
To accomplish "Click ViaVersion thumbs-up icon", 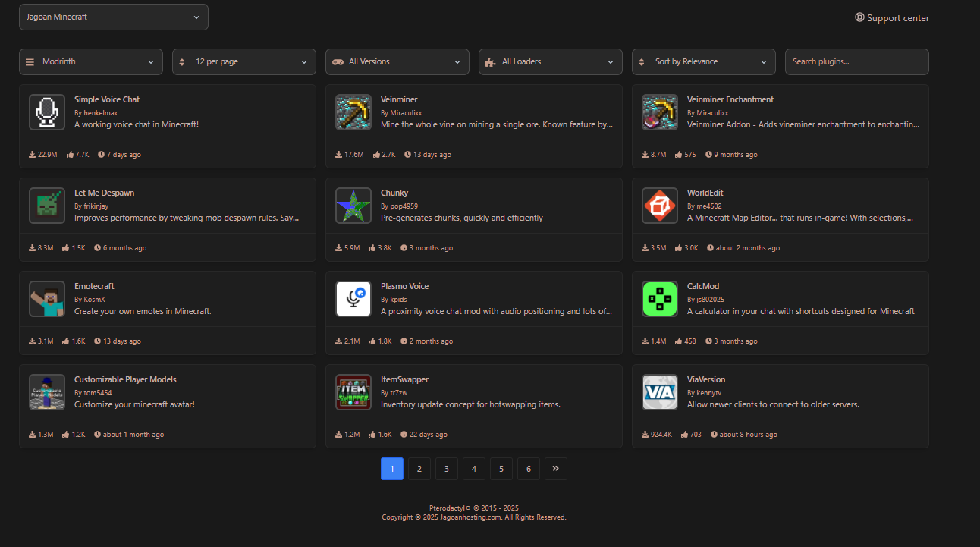I will coord(685,435).
